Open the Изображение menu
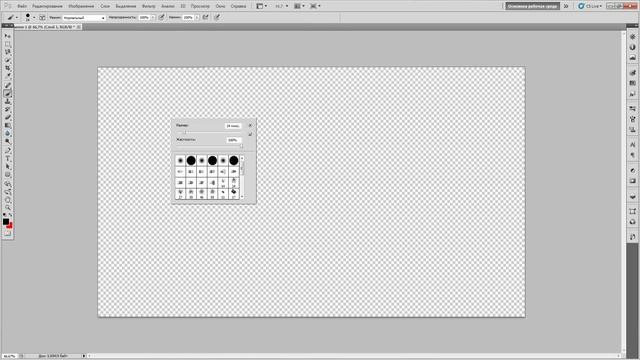The width and height of the screenshot is (640, 360). (x=81, y=6)
